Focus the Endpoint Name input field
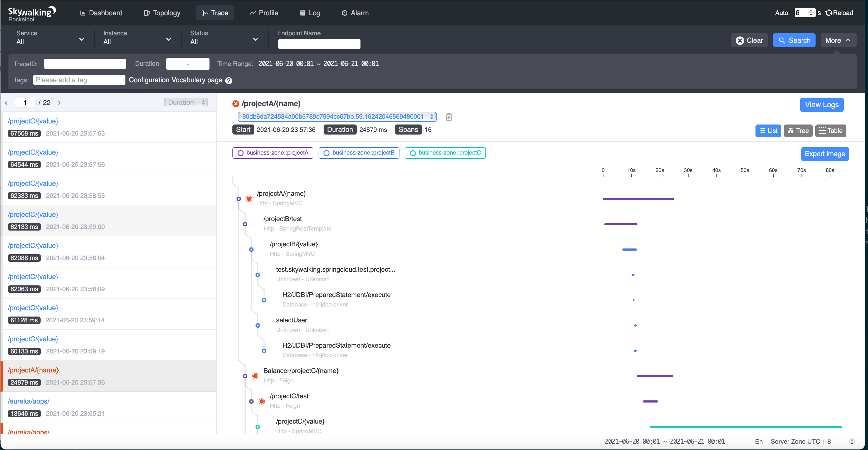The height and width of the screenshot is (450, 868). 319,44
